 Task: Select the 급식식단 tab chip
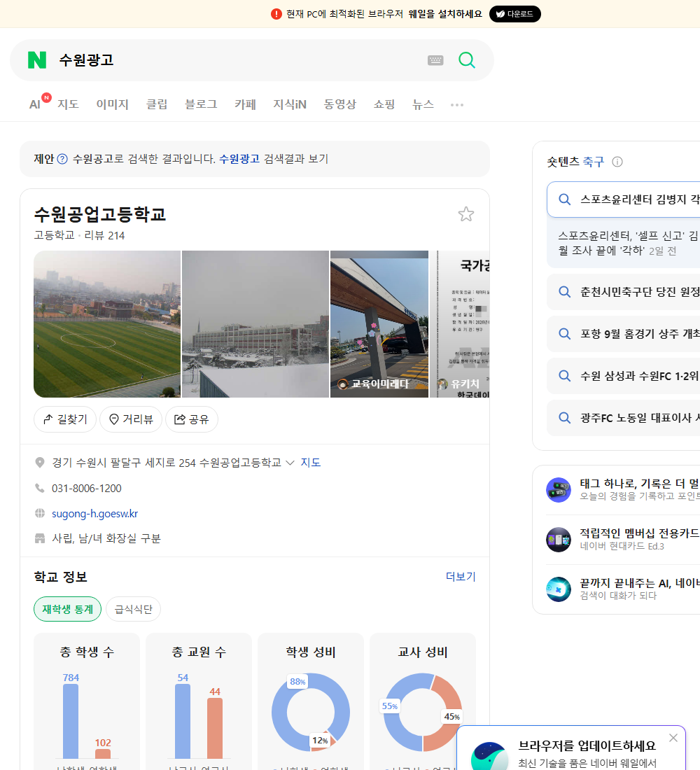tap(133, 609)
